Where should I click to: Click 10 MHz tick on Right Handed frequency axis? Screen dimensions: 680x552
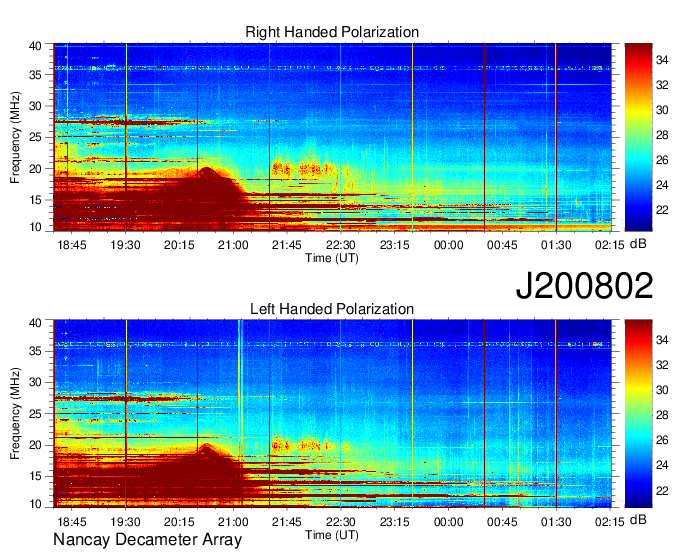click(x=36, y=227)
